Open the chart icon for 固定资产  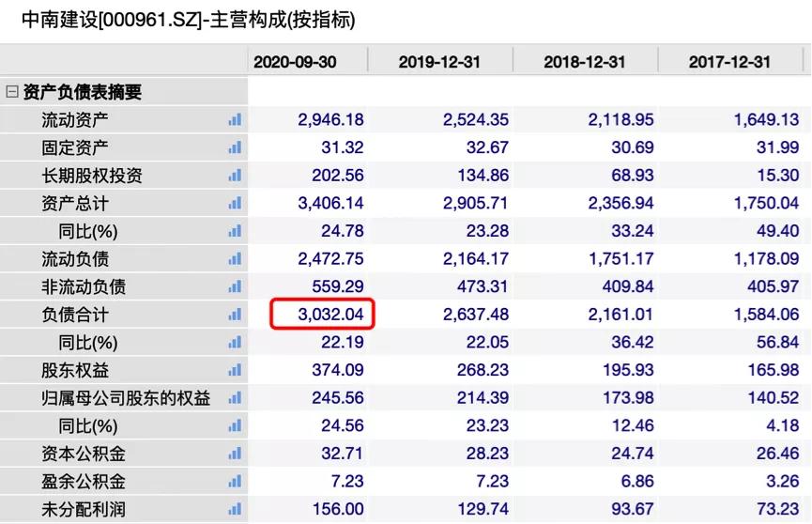(x=235, y=147)
